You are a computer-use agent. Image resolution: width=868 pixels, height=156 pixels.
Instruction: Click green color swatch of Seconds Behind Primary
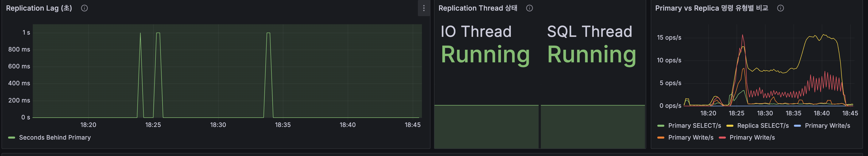point(11,138)
